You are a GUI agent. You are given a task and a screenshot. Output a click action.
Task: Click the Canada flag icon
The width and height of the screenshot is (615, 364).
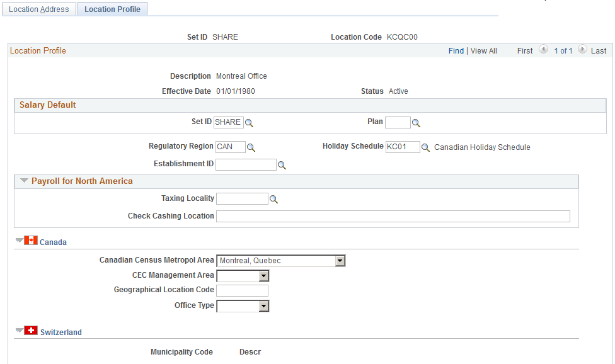31,240
